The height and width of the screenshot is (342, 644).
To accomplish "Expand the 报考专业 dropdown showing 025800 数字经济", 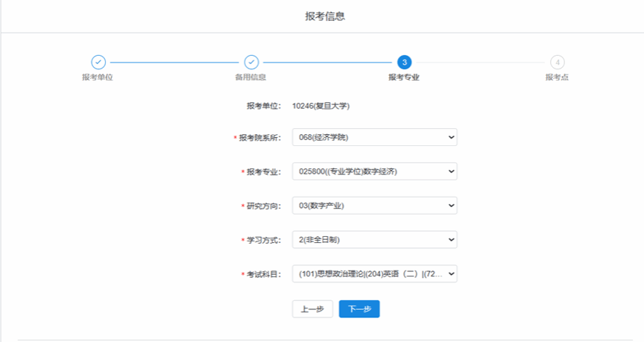I will [x=374, y=171].
